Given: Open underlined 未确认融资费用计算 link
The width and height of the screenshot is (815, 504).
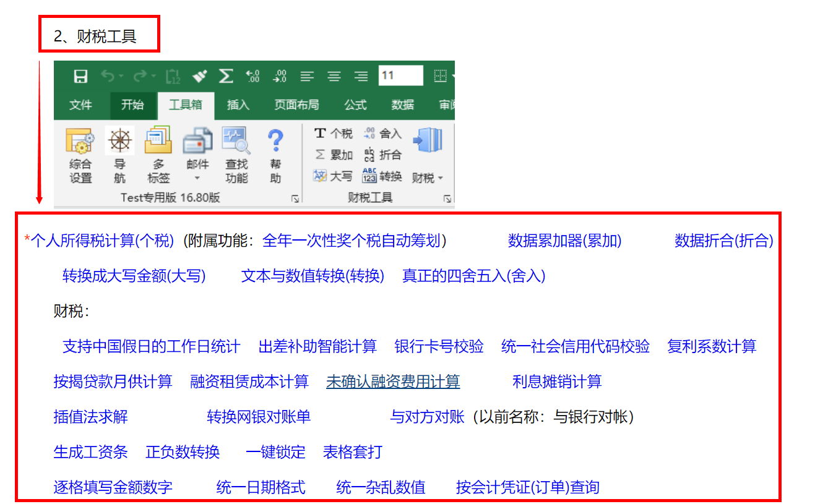Looking at the screenshot, I should (393, 382).
